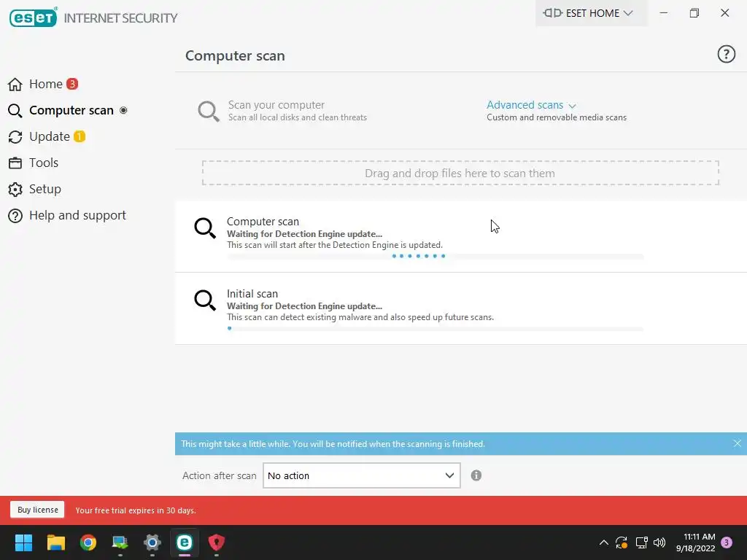Click the taskbar clock and date

point(695,542)
